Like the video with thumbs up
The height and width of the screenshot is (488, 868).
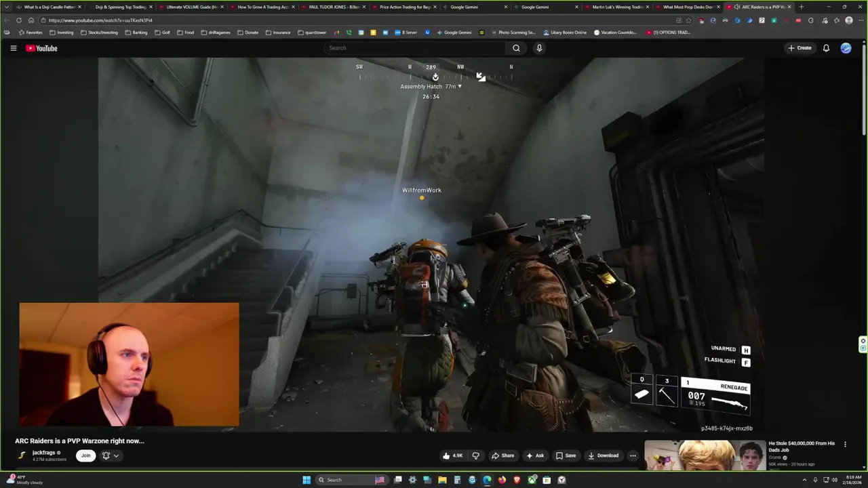pyautogui.click(x=452, y=455)
